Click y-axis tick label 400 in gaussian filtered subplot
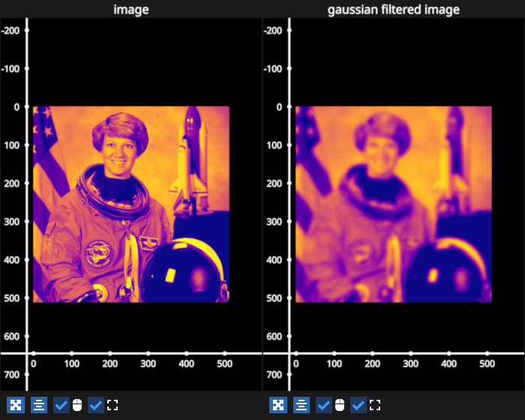This screenshot has height=420, width=525. click(274, 260)
